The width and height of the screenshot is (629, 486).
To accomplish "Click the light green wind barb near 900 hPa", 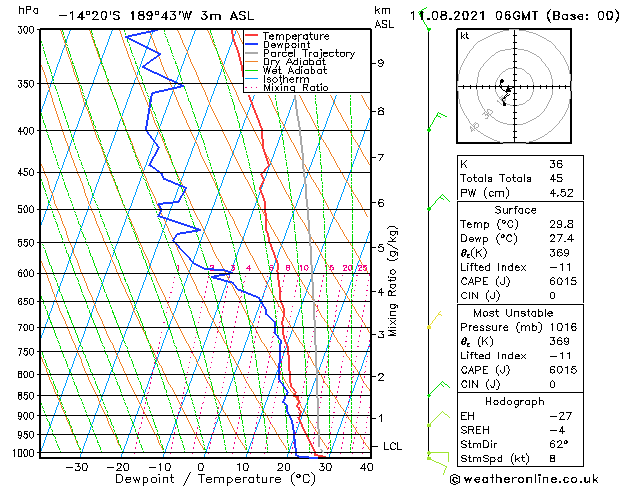I will 438,419.
